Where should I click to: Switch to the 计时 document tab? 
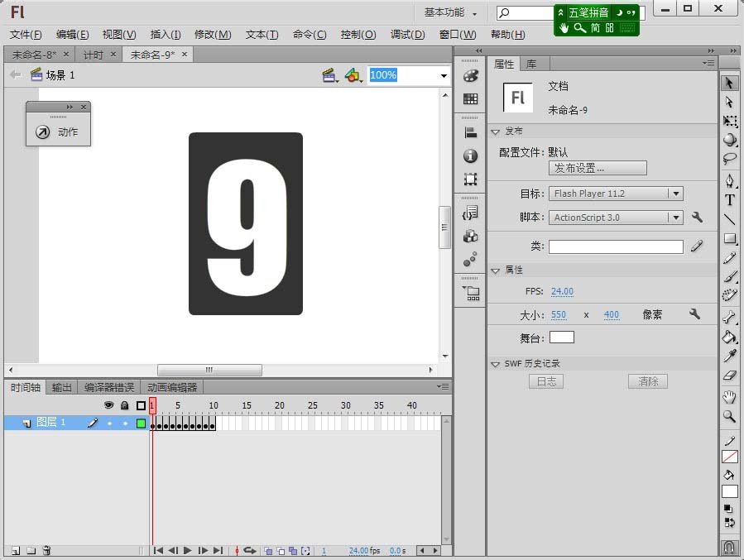point(93,55)
